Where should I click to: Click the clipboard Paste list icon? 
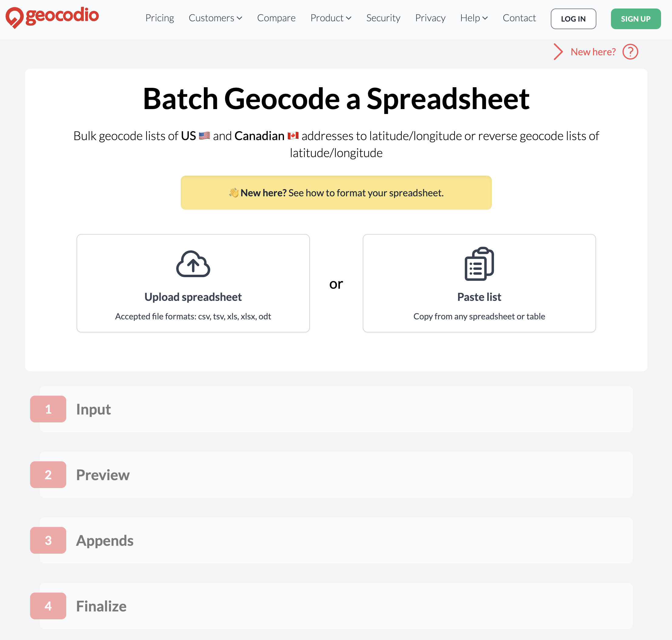click(x=479, y=265)
